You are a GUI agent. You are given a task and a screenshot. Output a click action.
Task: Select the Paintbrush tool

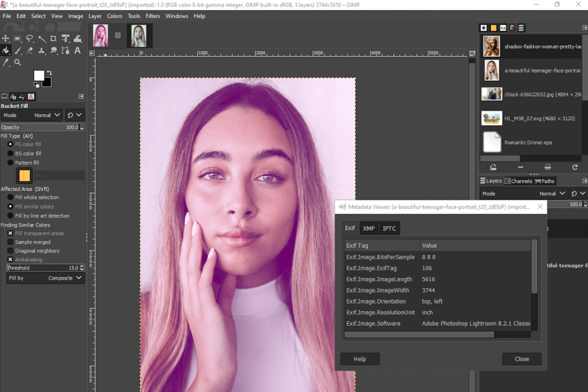(18, 51)
